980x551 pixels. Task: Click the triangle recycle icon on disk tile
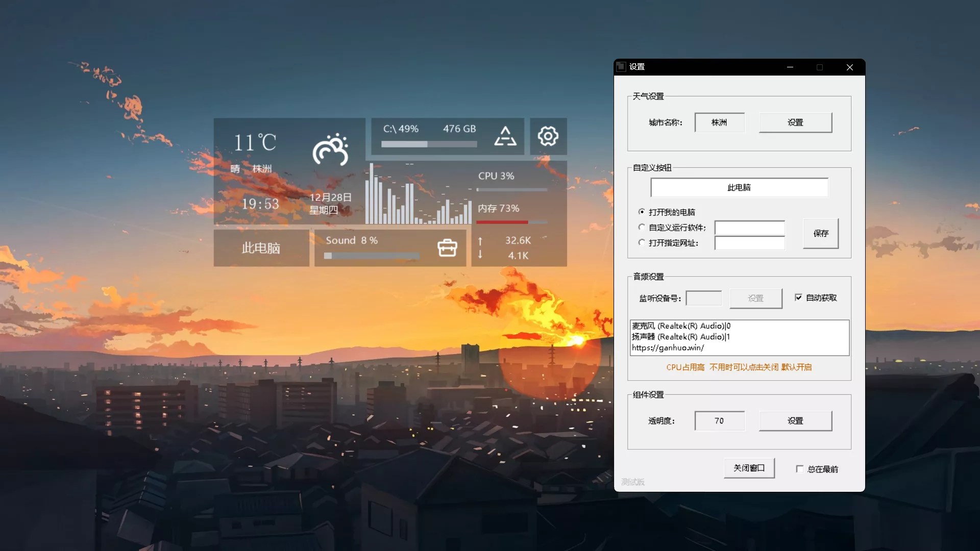coord(505,136)
